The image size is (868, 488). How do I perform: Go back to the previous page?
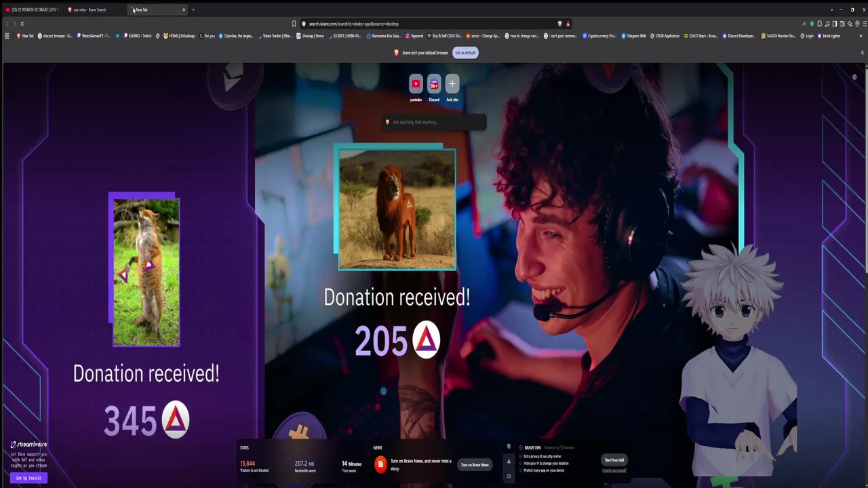(x=7, y=24)
